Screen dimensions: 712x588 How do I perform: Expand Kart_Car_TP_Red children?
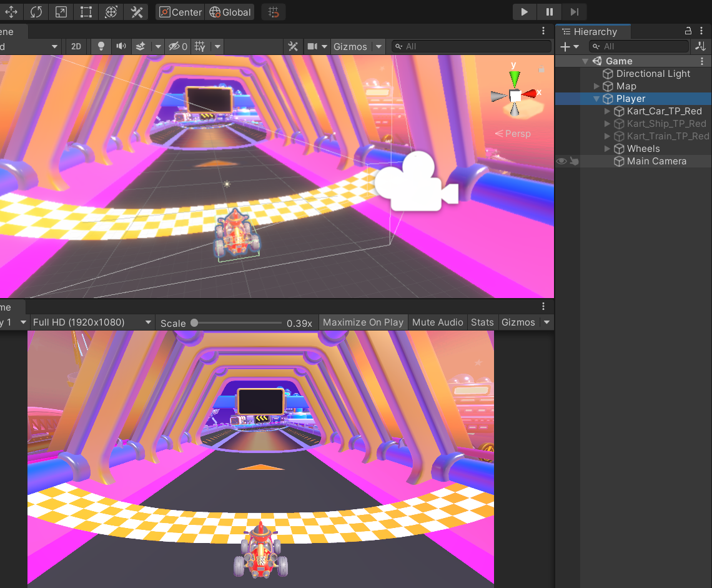[607, 111]
